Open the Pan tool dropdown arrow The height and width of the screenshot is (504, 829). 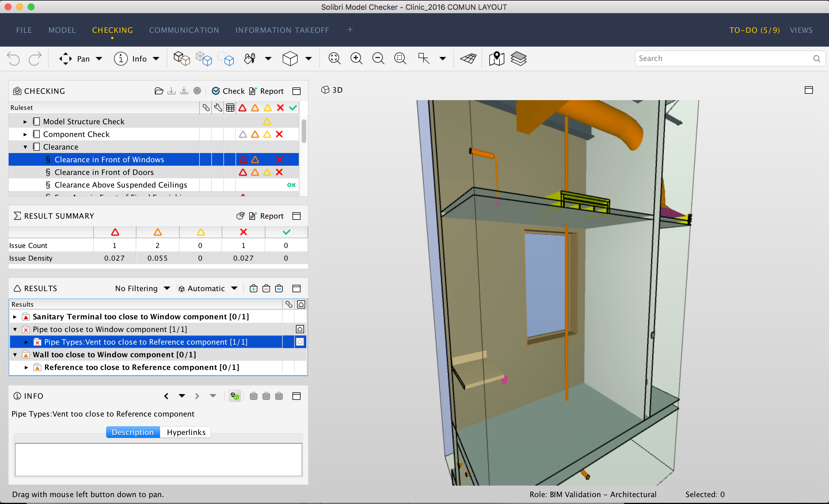(x=99, y=58)
